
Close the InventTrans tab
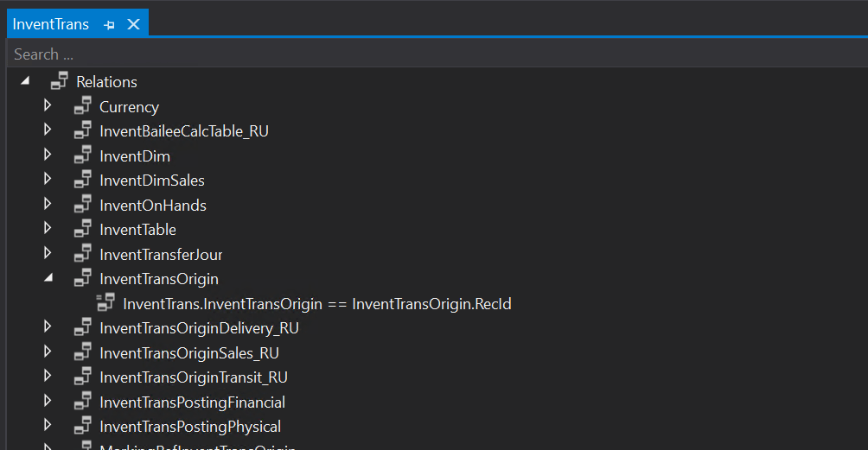pos(133,24)
